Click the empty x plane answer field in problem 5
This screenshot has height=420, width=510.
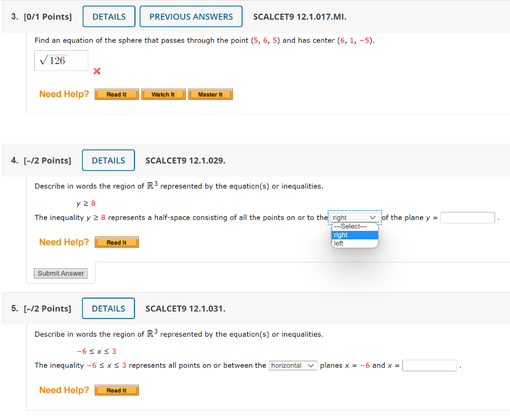click(429, 365)
